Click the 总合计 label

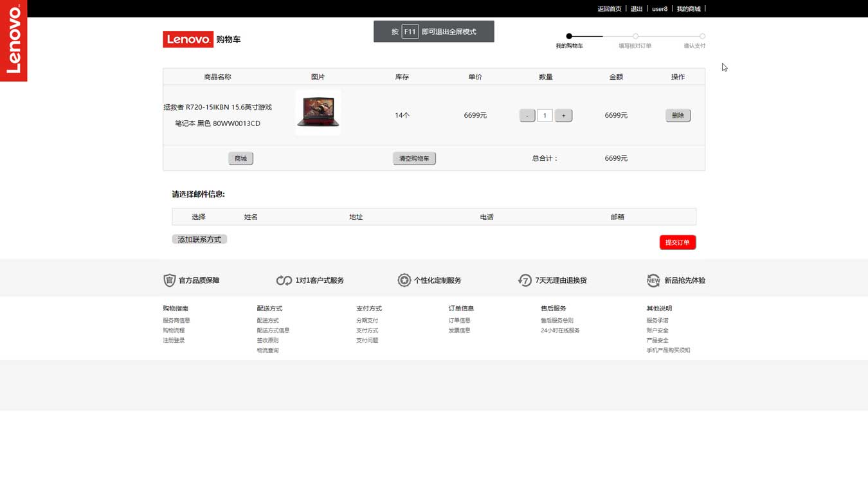545,158
